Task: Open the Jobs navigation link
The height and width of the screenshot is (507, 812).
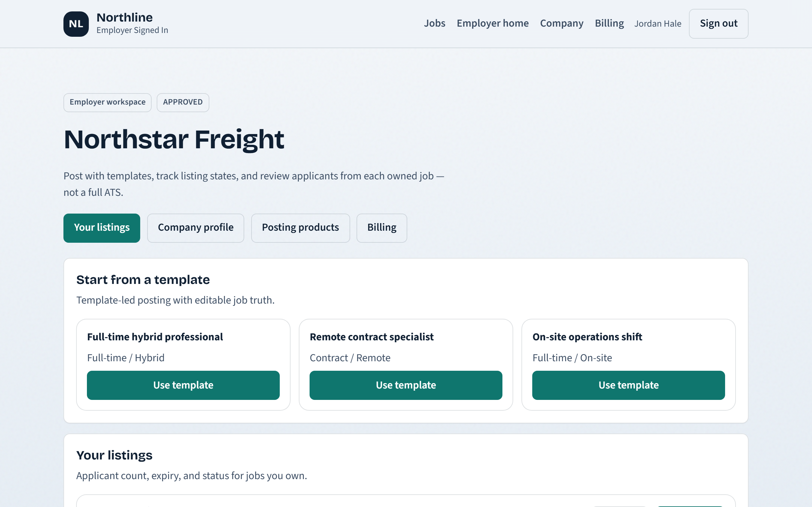Action: (x=435, y=23)
